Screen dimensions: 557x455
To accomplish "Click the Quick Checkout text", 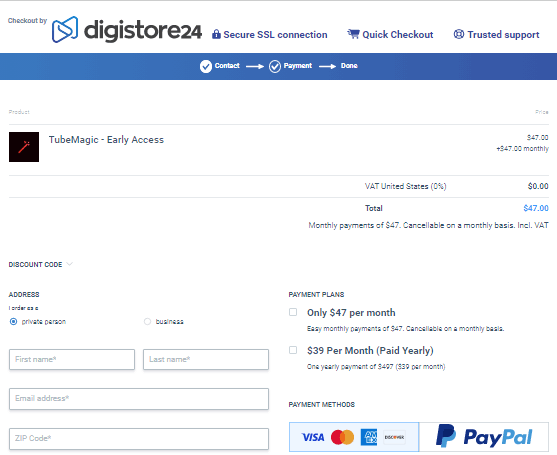I will click(398, 35).
